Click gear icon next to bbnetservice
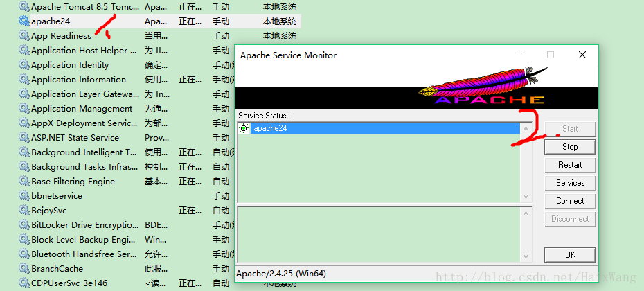Image resolution: width=644 pixels, height=291 pixels. (24, 195)
